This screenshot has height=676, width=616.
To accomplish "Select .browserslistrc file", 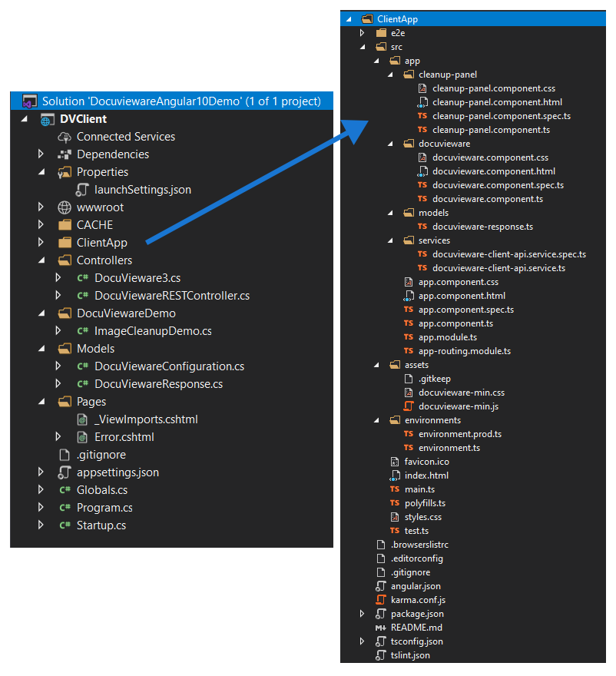I will [419, 545].
